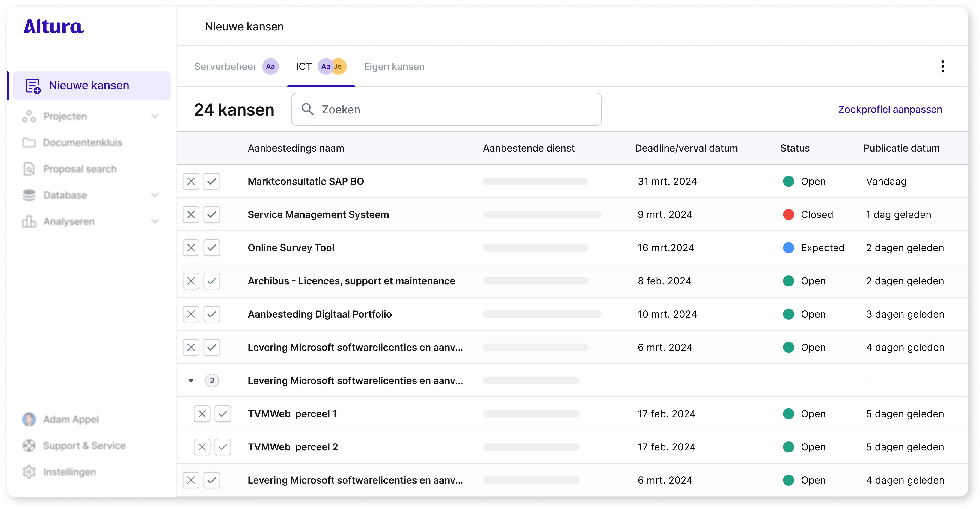Open Instellingen gear icon
This screenshot has width=980, height=509.
pyautogui.click(x=29, y=472)
